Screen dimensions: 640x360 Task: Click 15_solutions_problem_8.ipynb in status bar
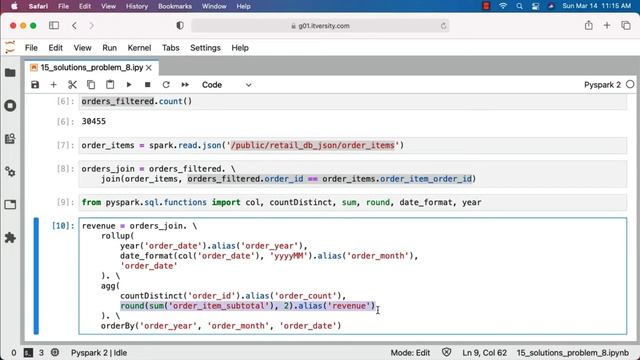pos(573,353)
